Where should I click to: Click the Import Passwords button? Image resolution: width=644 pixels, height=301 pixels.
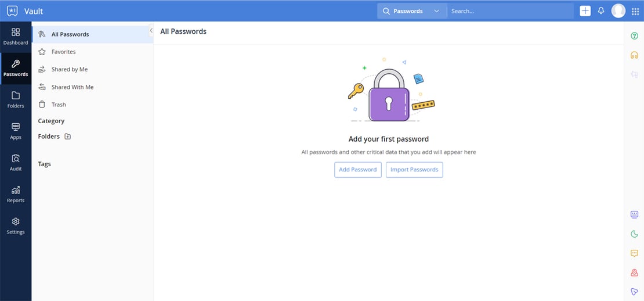click(x=414, y=170)
